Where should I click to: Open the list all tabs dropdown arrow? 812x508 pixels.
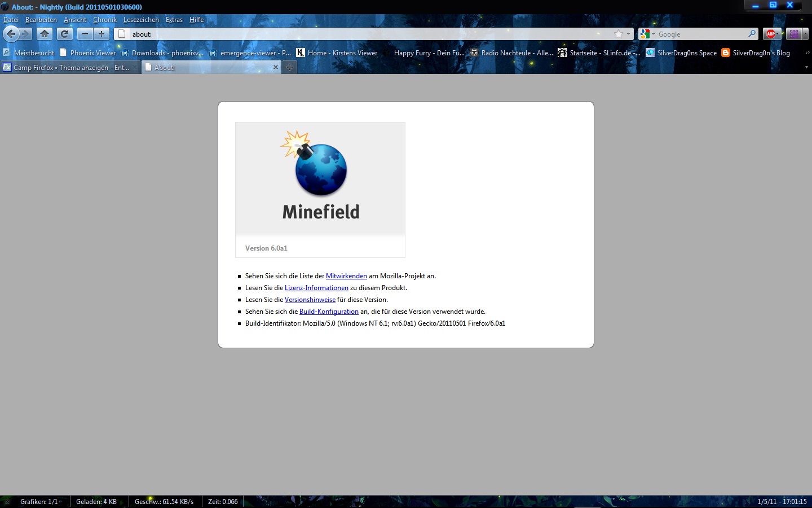[806, 67]
